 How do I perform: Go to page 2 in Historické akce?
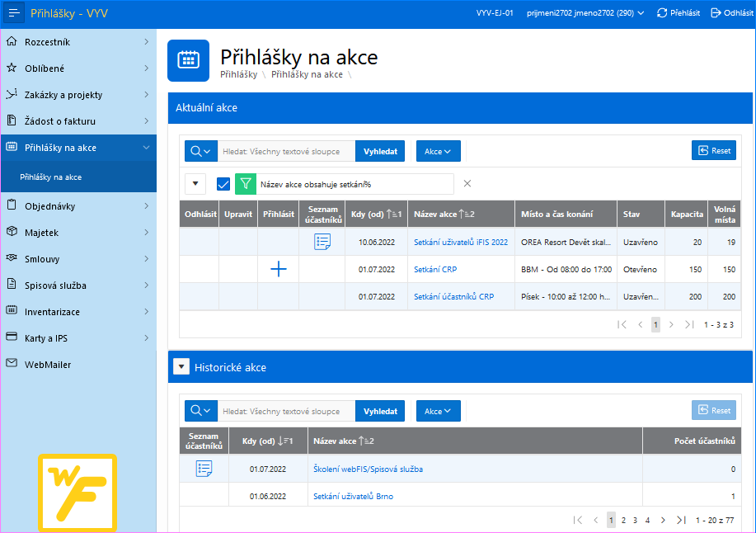click(623, 520)
